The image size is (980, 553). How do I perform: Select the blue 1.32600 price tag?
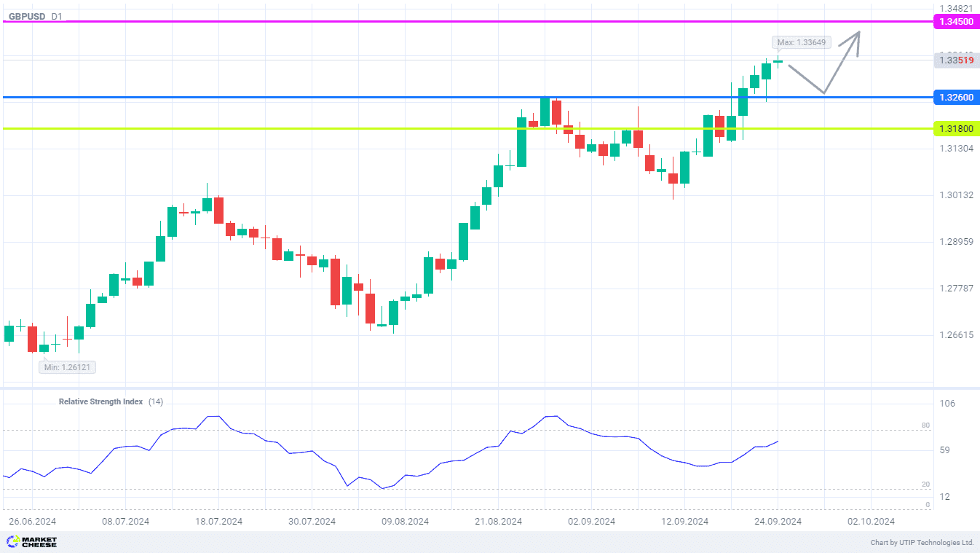click(x=956, y=97)
